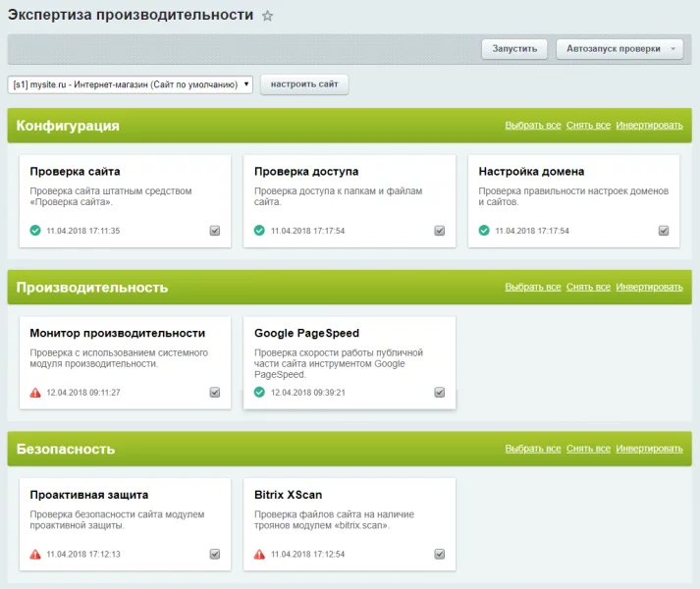700x589 pixels.
Task: Click Снять все in Производительность section
Action: [x=588, y=288]
